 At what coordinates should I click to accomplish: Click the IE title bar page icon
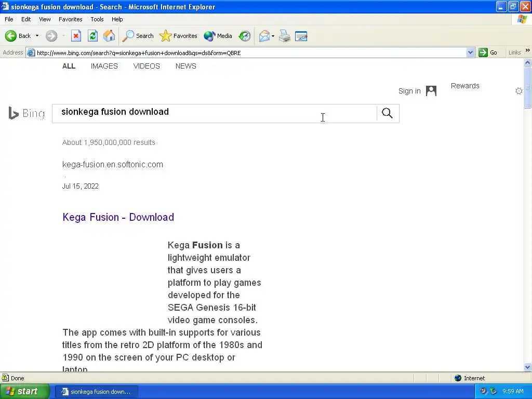5,6
